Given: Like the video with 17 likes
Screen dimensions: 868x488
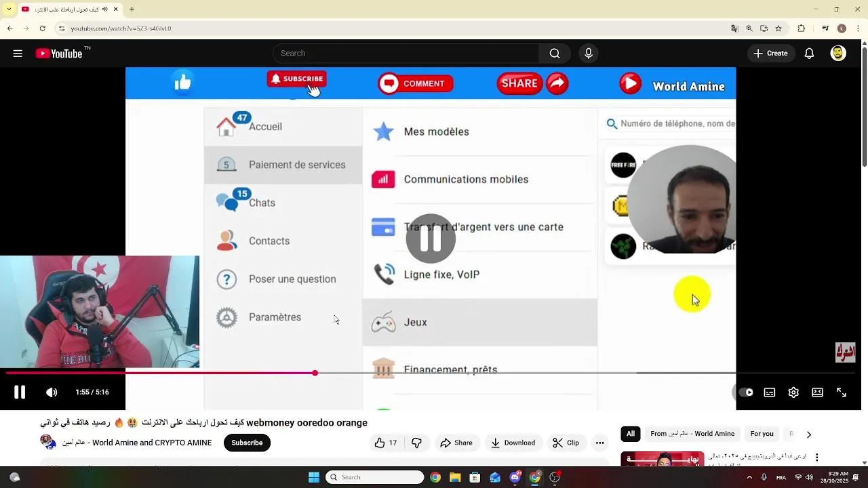Looking at the screenshot, I should [386, 443].
